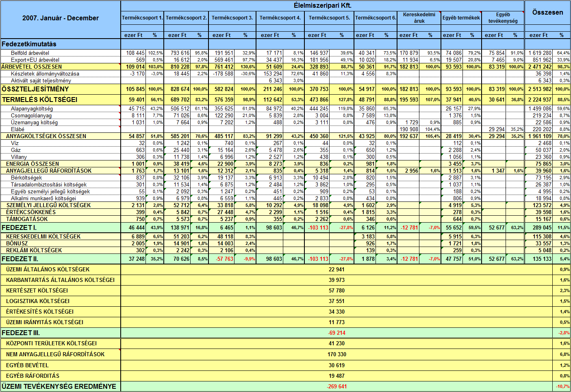The width and height of the screenshot is (571, 392).
Task: Select the '289 045' Fedezet I. total
Action: pyautogui.click(x=542, y=227)
